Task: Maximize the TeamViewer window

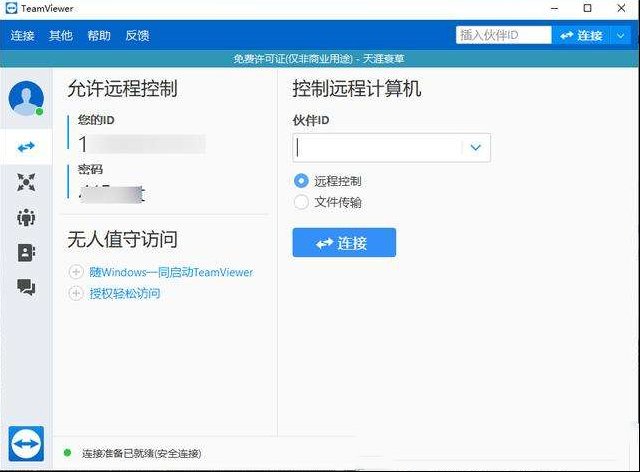Action: [588, 8]
